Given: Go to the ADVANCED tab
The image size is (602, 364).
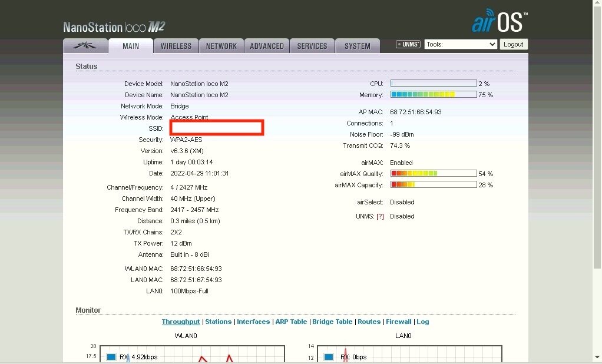Looking at the screenshot, I should [266, 46].
